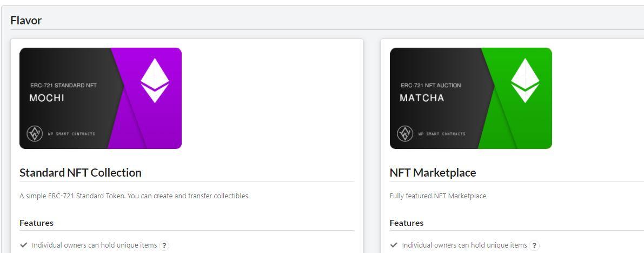Open help tooltip under Standard NFT Collection features
The width and height of the screenshot is (644, 253).
pyautogui.click(x=164, y=245)
